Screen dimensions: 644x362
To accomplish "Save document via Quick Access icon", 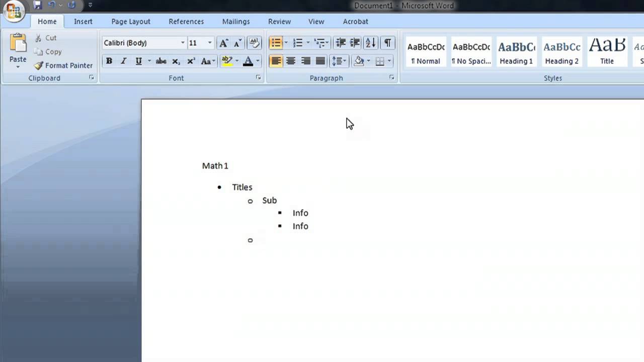I will coord(37,5).
